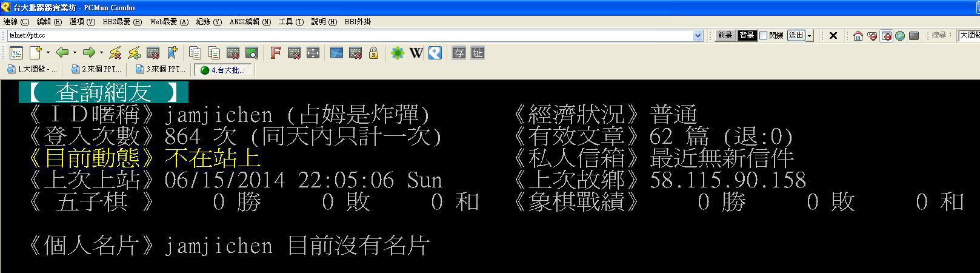Click the 查詢網友 header in terminal
This screenshot has height=273, width=980.
point(104,92)
